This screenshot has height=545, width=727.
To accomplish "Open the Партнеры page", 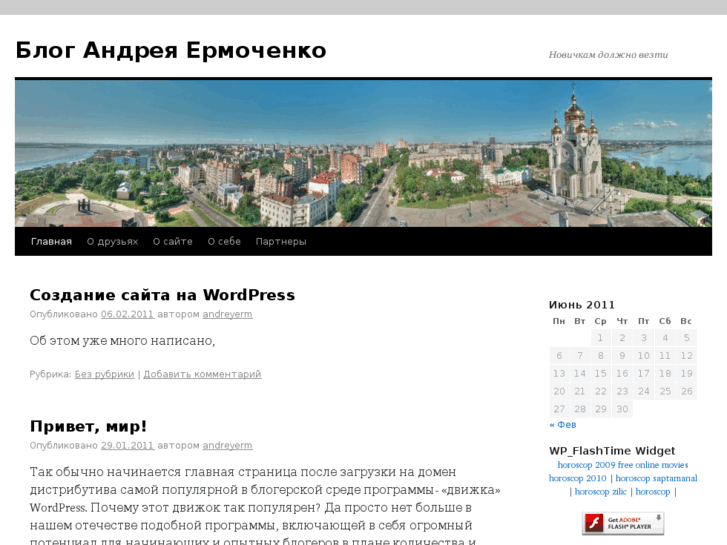I will 281,241.
